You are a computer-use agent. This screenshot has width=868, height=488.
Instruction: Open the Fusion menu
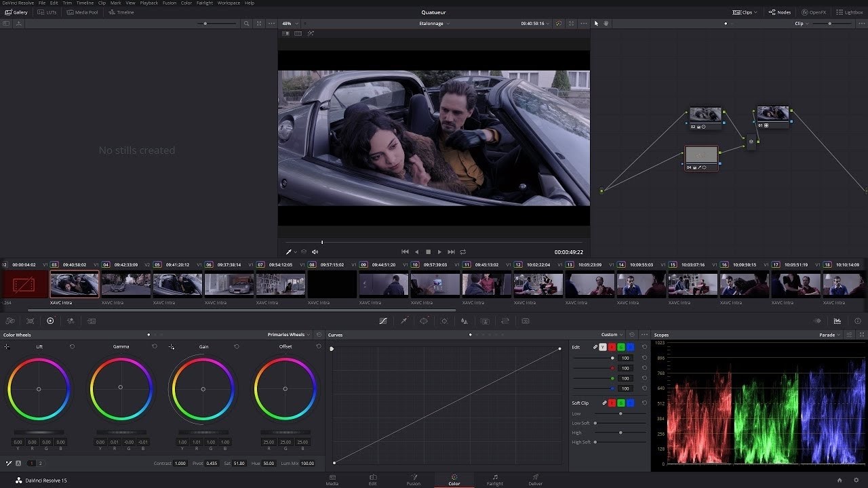click(x=170, y=3)
